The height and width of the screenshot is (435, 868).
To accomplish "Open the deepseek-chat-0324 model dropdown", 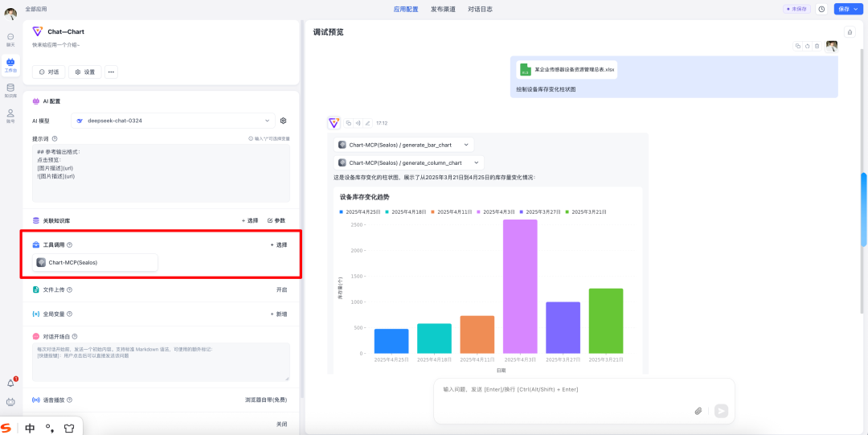I will pyautogui.click(x=174, y=121).
